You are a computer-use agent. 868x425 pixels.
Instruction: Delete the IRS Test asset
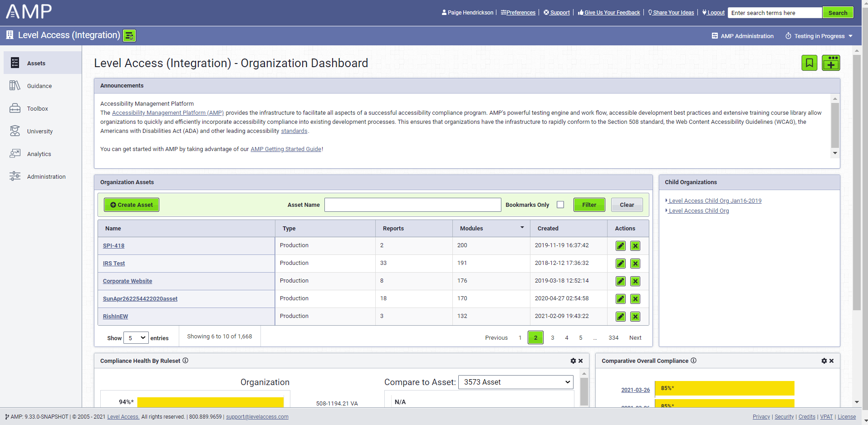(x=635, y=264)
